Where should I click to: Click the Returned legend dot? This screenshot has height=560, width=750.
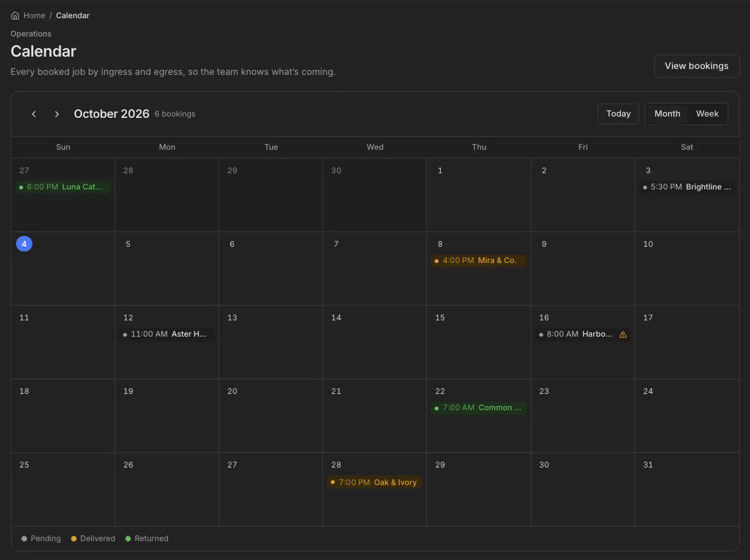(x=128, y=539)
